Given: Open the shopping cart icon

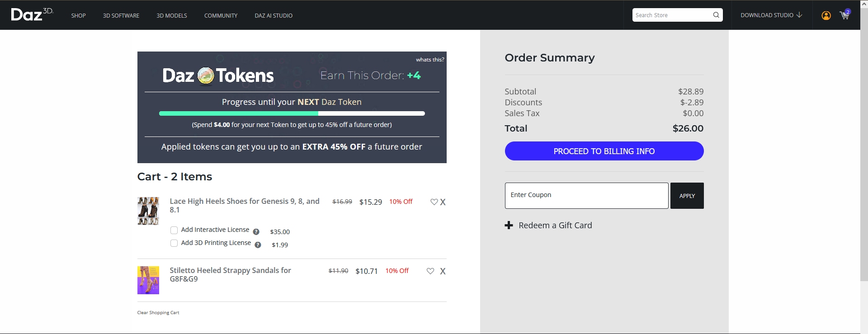Looking at the screenshot, I should tap(844, 15).
